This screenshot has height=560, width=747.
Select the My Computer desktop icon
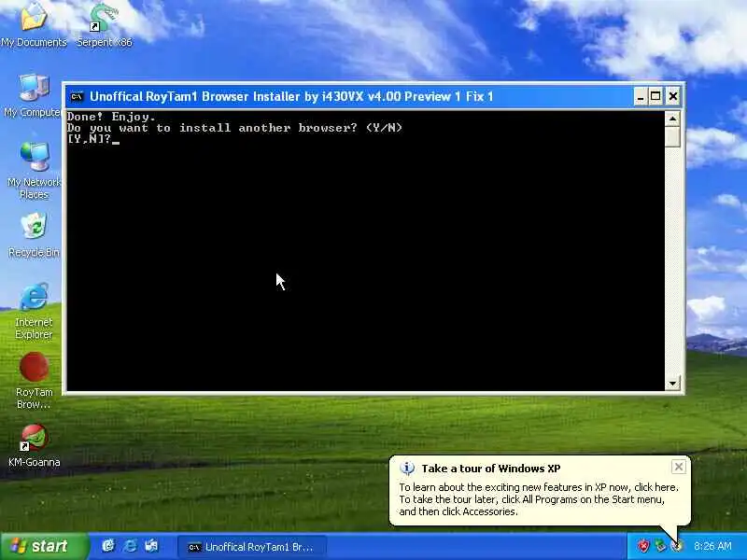(33, 95)
